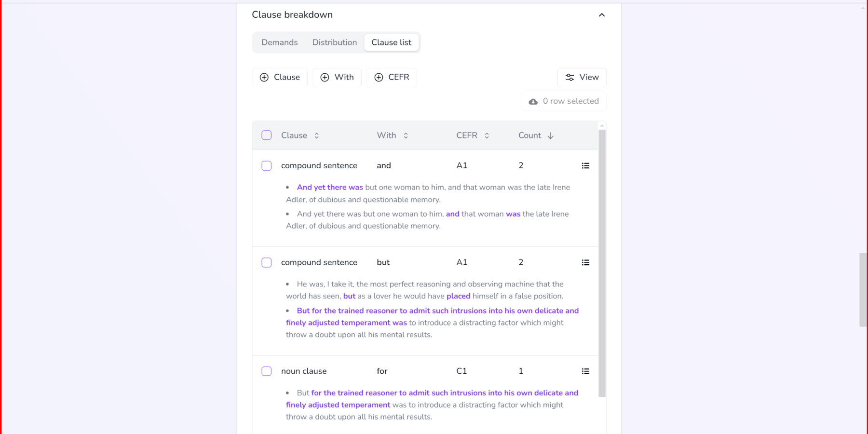Check the noun clause 'for' row
This screenshot has width=868, height=434.
pos(267,371)
